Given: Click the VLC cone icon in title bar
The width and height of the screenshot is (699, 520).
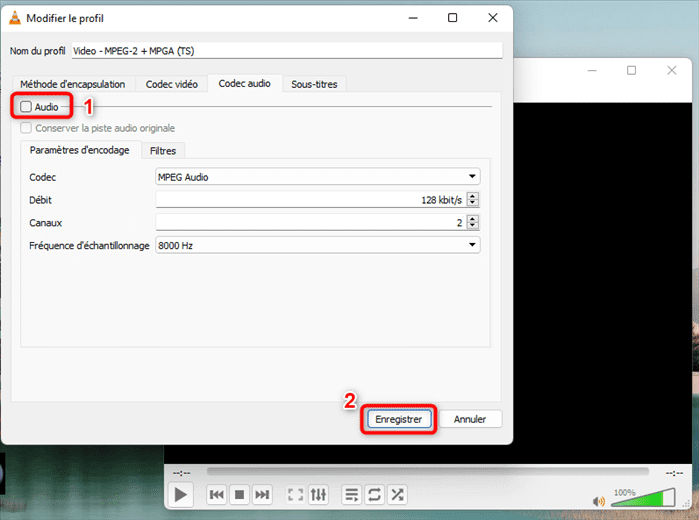Looking at the screenshot, I should [x=15, y=18].
